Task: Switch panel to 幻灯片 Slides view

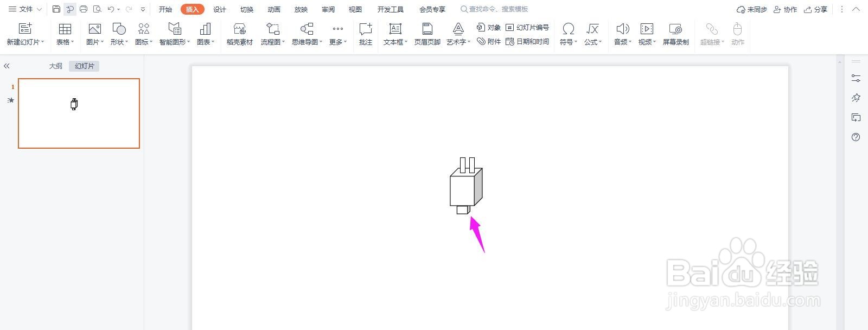Action: click(85, 66)
